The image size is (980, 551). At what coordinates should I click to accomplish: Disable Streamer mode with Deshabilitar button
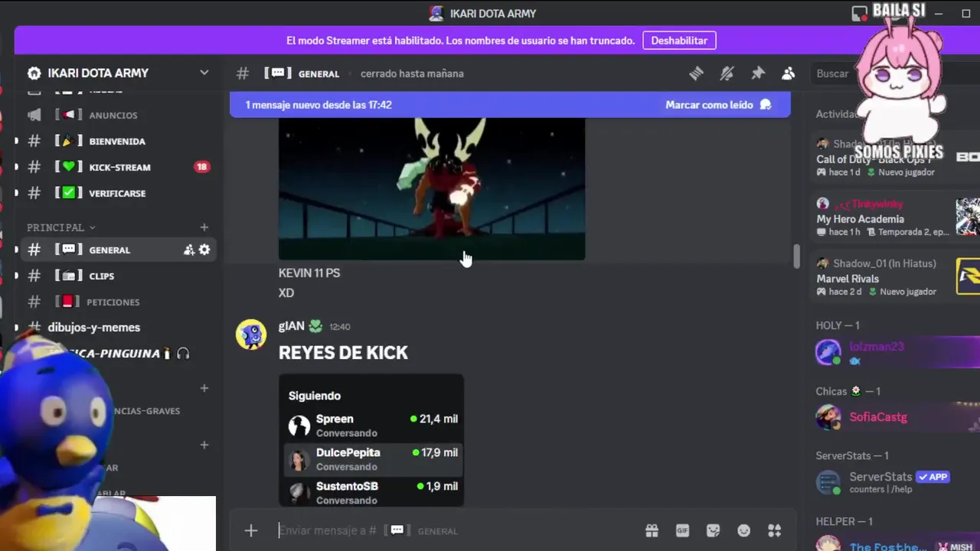(679, 41)
